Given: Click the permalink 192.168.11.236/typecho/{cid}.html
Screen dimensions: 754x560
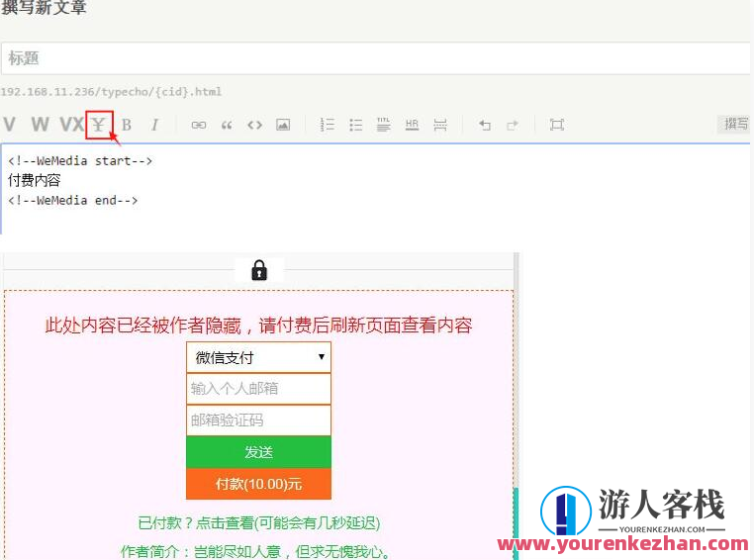Looking at the screenshot, I should (x=111, y=91).
